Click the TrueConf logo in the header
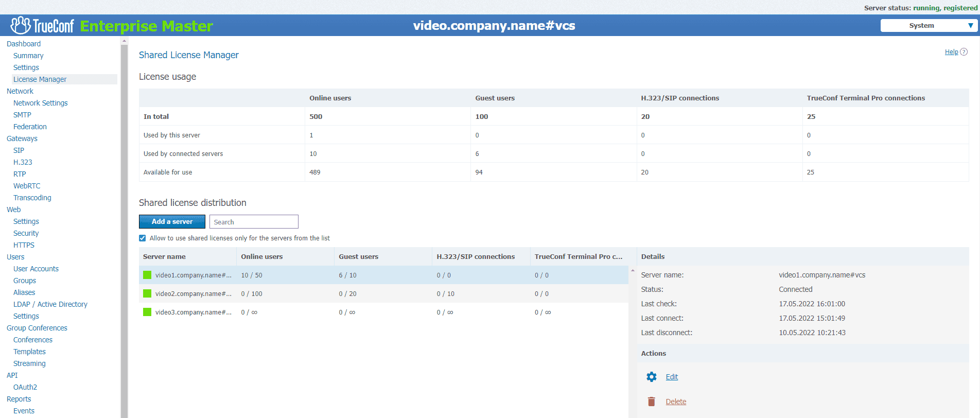Image resolution: width=980 pixels, height=418 pixels. [42, 25]
